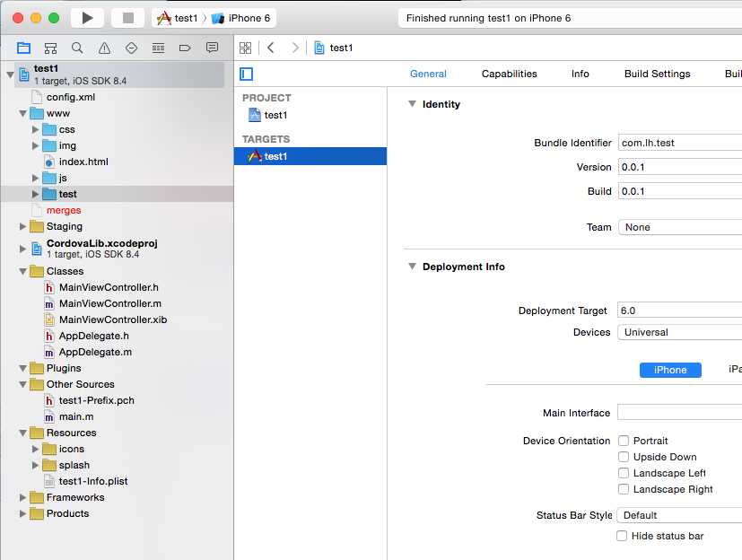Switch to the Build Settings tab
This screenshot has width=742, height=560.
pos(658,74)
